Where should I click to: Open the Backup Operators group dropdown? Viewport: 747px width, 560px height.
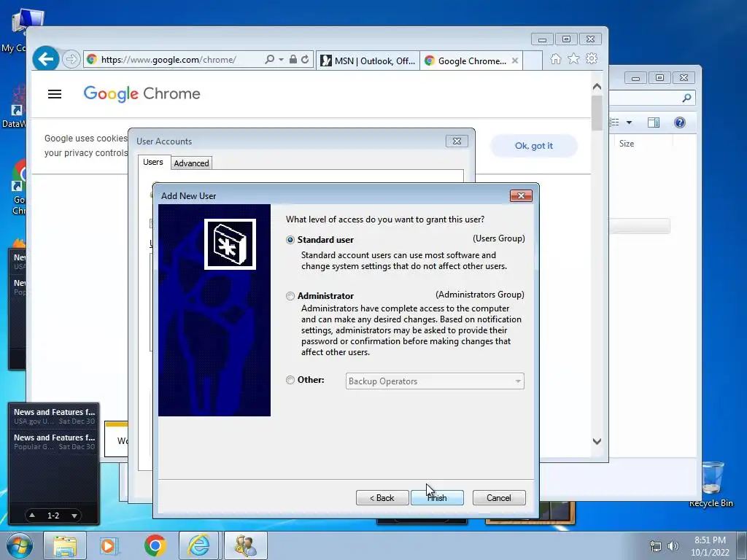(x=435, y=381)
